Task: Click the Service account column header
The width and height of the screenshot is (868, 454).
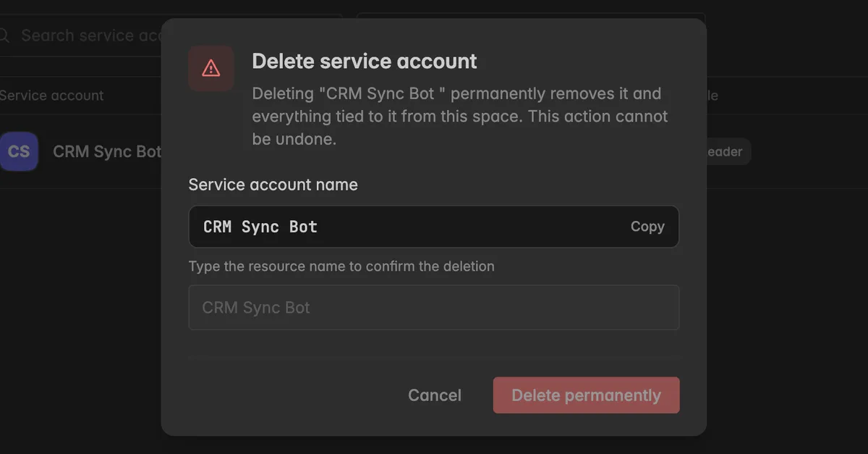Action: (52, 96)
